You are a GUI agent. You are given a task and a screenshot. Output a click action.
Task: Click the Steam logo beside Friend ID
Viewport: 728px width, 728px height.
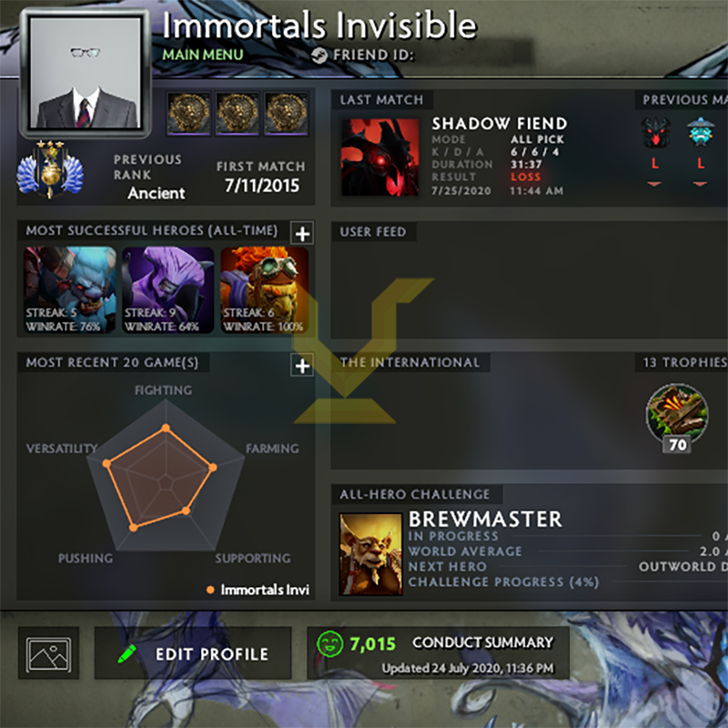tap(319, 56)
